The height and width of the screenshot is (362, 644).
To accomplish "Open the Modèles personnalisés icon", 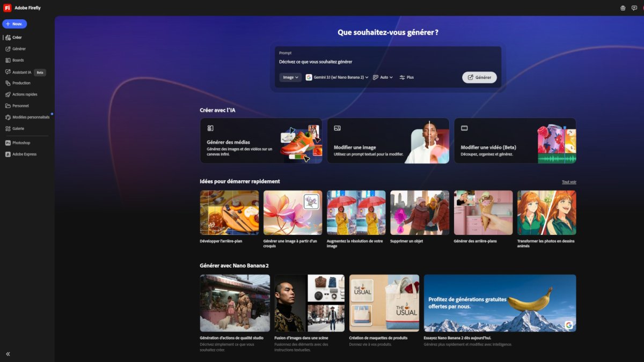I will (8, 117).
